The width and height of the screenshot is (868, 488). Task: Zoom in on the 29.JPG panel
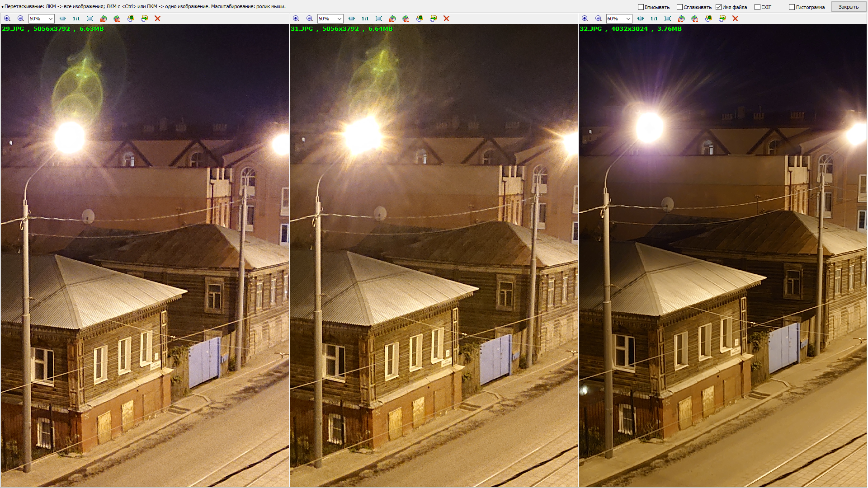pyautogui.click(x=7, y=19)
